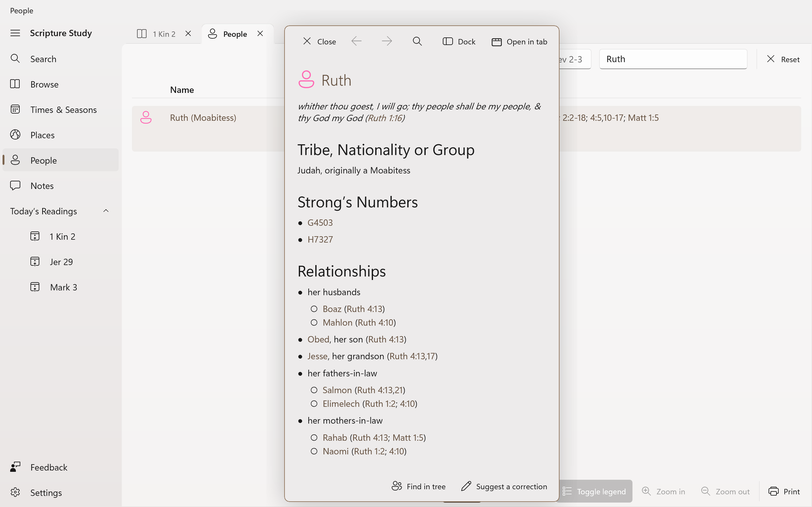Open the Mahlon person link

click(x=337, y=322)
